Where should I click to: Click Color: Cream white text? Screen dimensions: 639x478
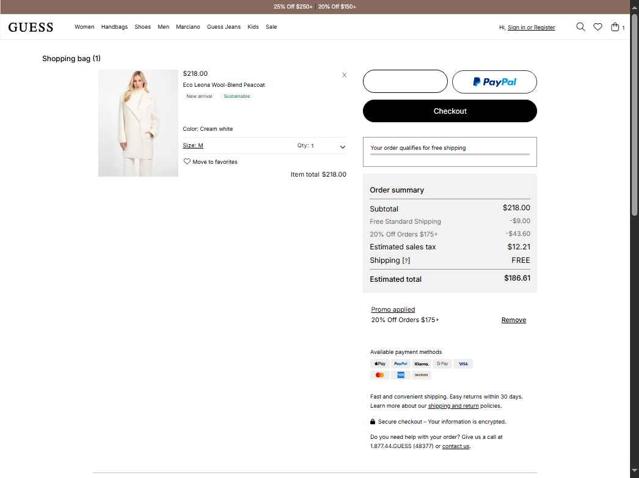pos(208,129)
